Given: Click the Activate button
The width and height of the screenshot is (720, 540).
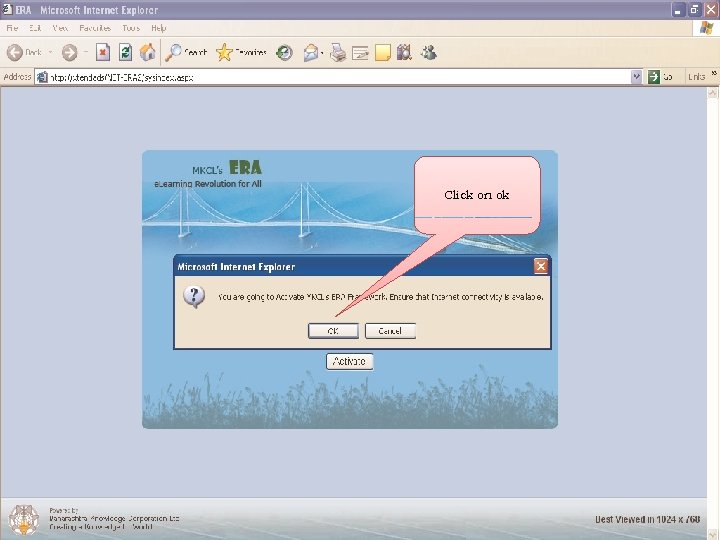Looking at the screenshot, I should tap(349, 361).
